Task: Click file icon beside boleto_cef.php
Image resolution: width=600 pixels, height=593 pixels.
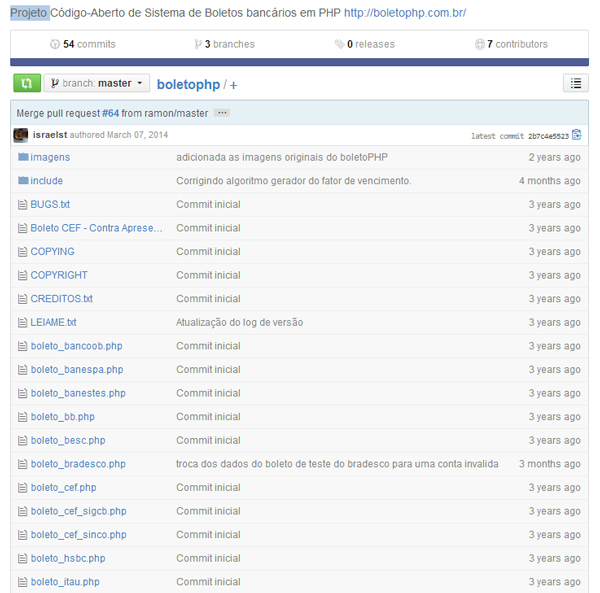Action: tap(23, 488)
